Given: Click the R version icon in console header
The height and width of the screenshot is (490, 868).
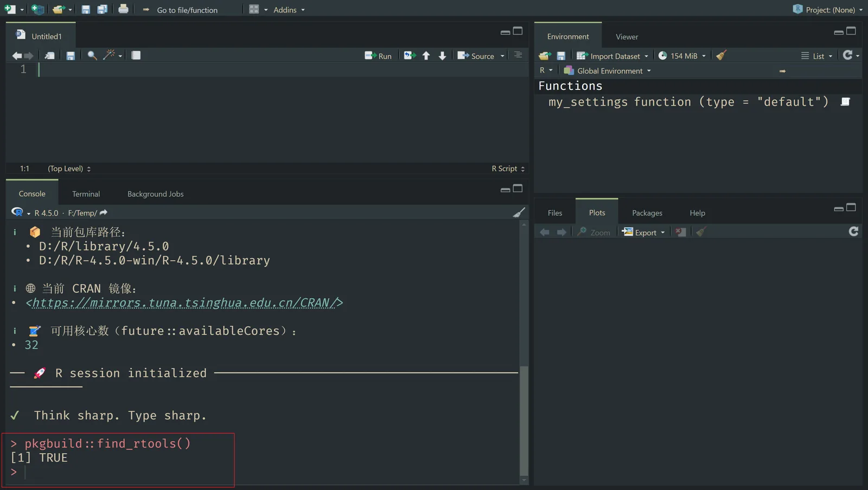Looking at the screenshot, I should (x=17, y=212).
